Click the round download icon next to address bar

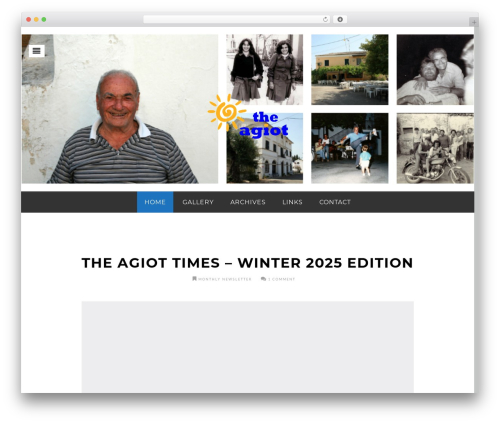(340, 20)
